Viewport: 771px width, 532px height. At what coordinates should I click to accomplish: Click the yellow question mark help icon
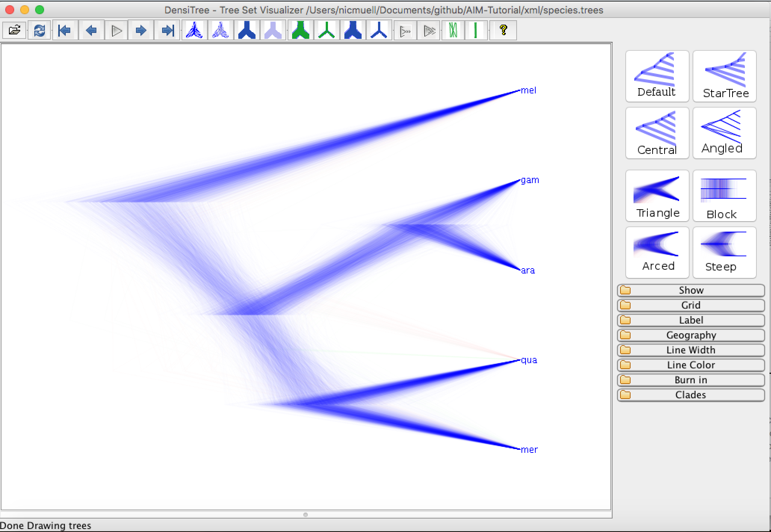click(503, 30)
